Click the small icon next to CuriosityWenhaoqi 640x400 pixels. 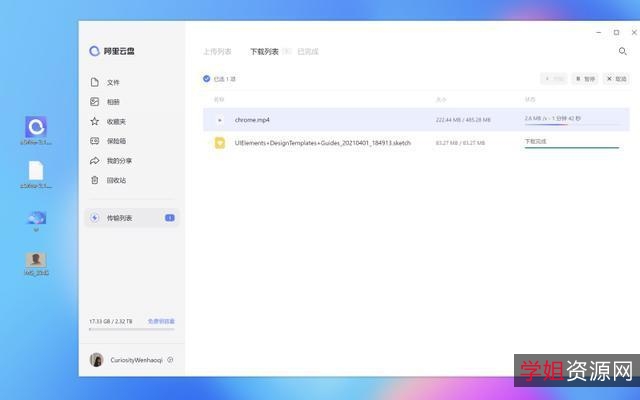(x=170, y=360)
